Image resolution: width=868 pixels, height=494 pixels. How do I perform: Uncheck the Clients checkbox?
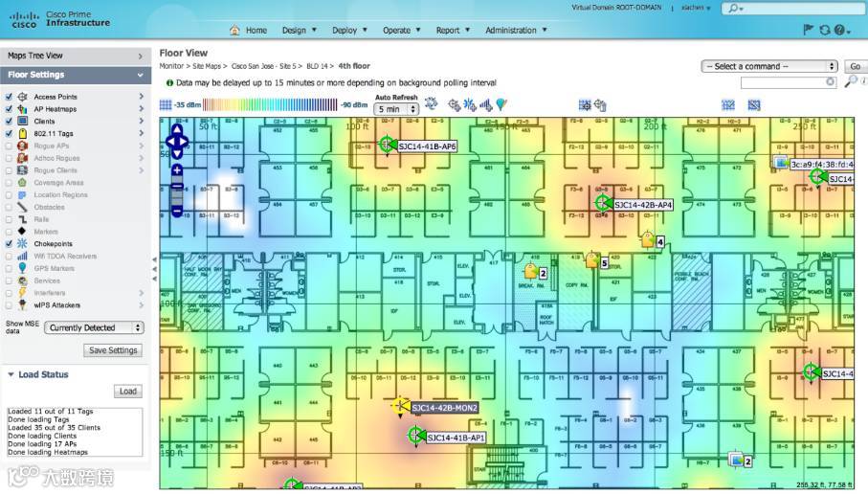9,121
